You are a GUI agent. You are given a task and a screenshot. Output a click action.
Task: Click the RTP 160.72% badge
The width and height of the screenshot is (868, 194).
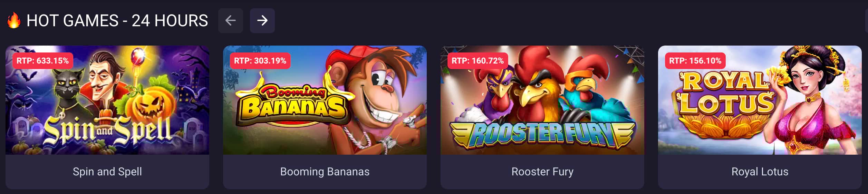click(x=478, y=61)
